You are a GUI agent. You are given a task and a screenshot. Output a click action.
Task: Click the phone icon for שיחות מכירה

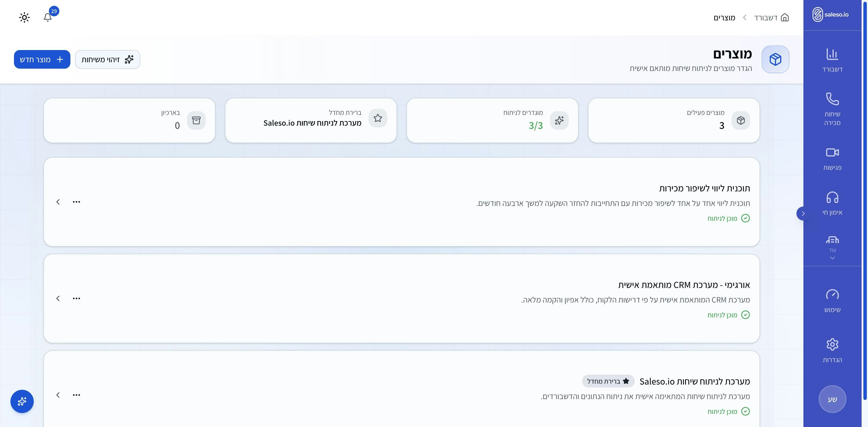point(832,99)
